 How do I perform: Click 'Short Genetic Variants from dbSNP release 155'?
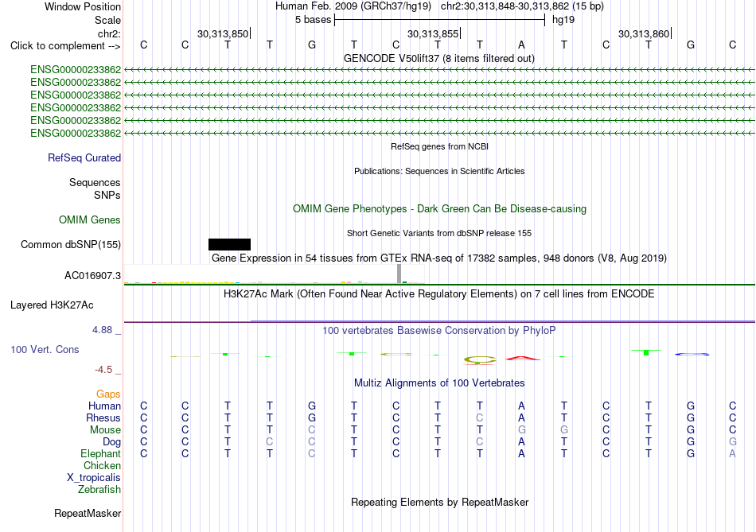[439, 233]
